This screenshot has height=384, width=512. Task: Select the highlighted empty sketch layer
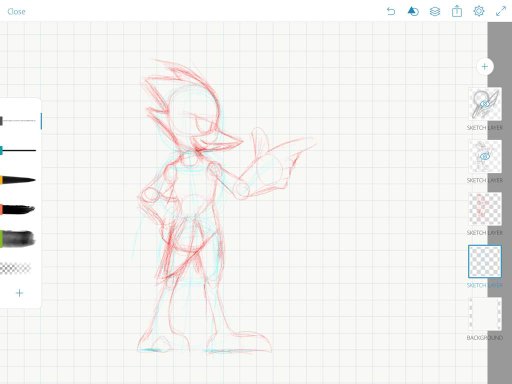coord(485,261)
